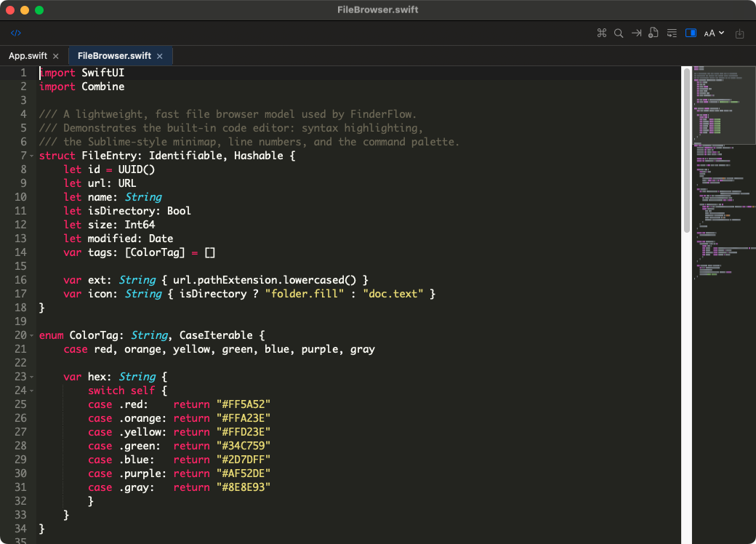Open the command palette icon
Image resolution: width=756 pixels, height=544 pixels.
tap(601, 33)
